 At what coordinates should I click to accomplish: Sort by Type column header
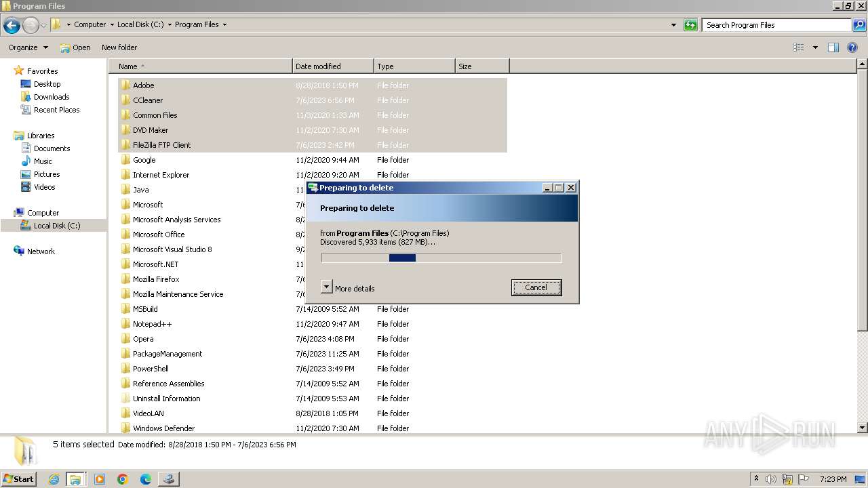point(414,66)
